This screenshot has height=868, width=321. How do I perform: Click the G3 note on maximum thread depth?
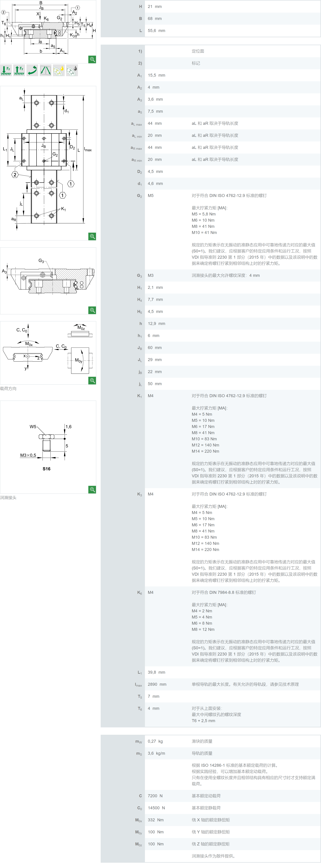226,275
